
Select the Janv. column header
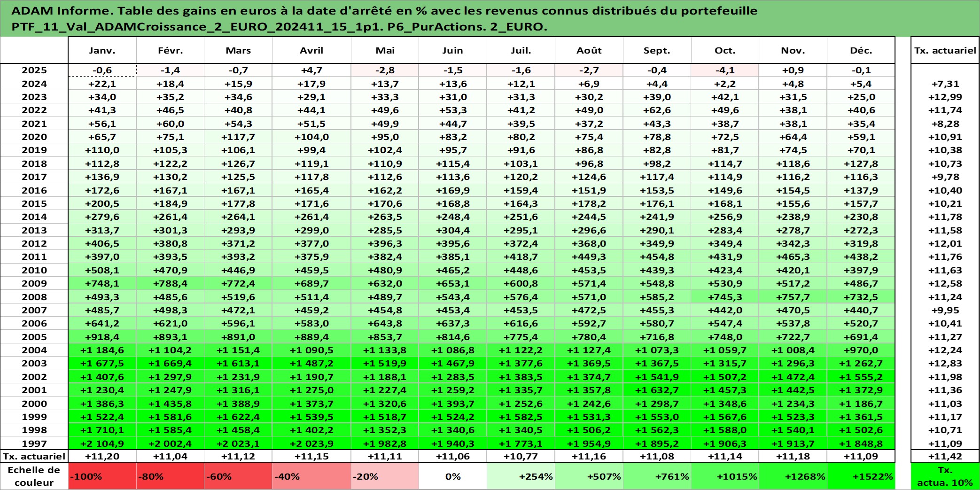tap(102, 50)
